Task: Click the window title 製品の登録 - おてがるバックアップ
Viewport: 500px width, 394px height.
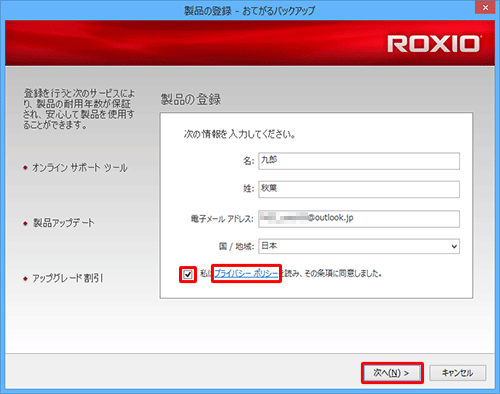Action: pos(250,11)
